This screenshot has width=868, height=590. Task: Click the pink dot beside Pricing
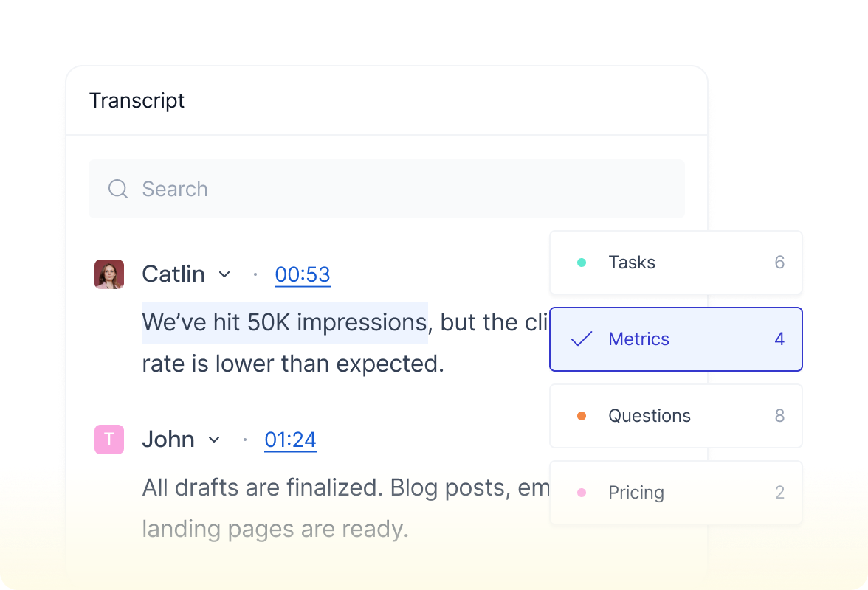point(582,493)
